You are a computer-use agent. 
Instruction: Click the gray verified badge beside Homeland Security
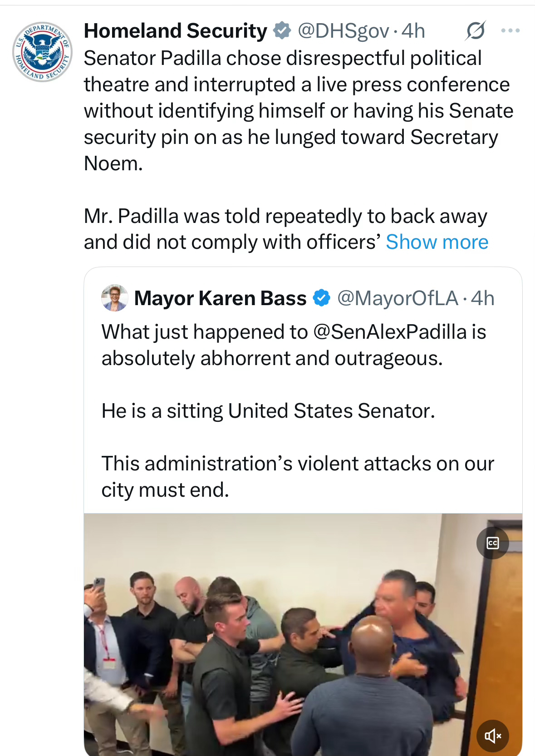click(x=282, y=30)
